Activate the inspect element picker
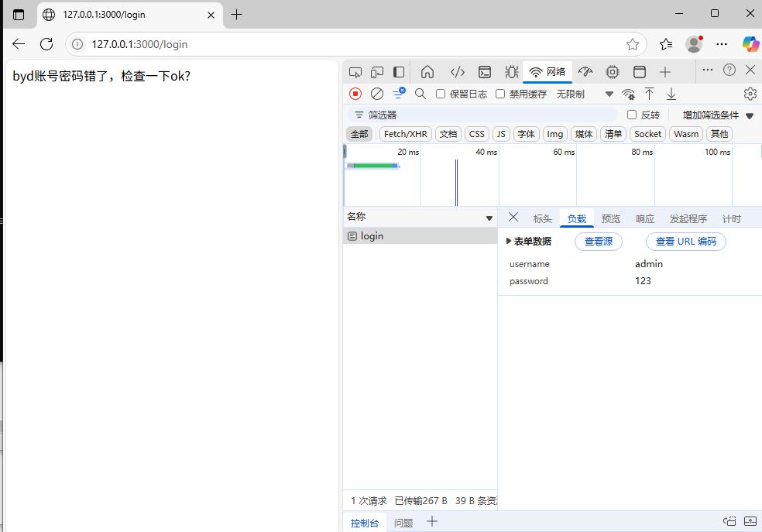This screenshot has height=532, width=762. pos(355,72)
